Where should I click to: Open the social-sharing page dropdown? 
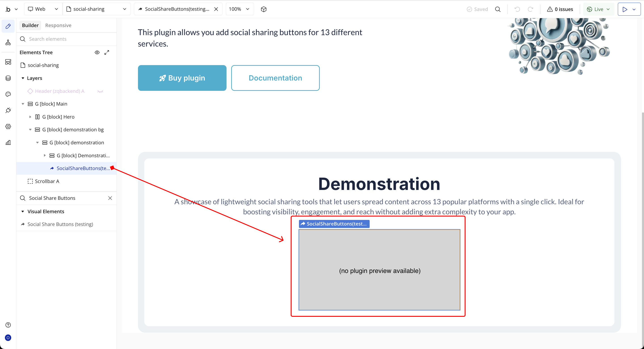96,9
